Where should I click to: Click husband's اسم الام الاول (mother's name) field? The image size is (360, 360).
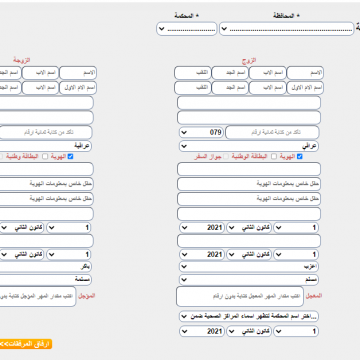click(305, 88)
